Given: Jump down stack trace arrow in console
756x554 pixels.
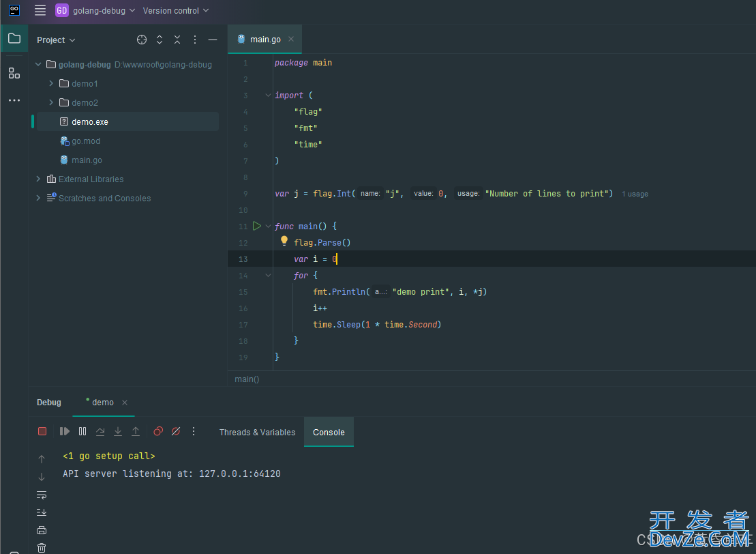Looking at the screenshot, I should point(42,477).
